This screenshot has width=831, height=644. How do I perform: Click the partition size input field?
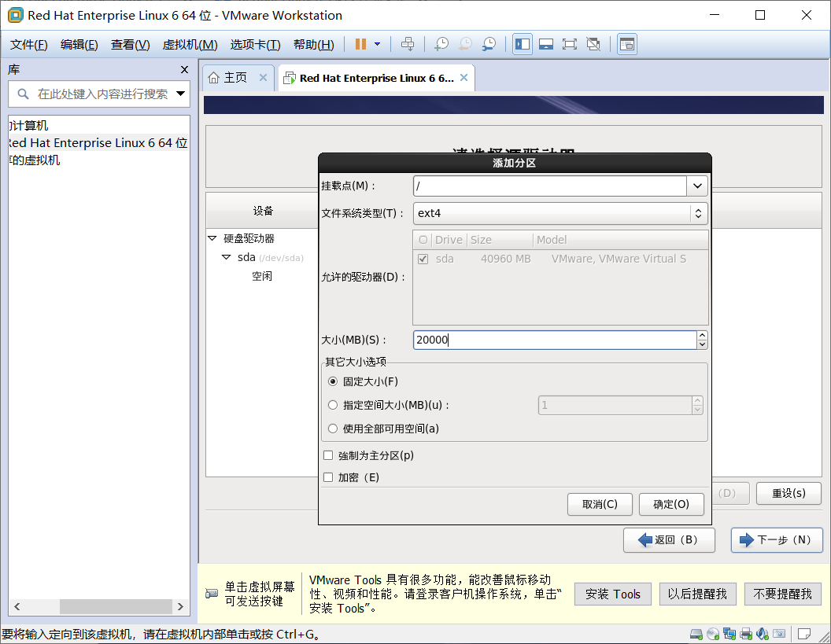(x=554, y=340)
